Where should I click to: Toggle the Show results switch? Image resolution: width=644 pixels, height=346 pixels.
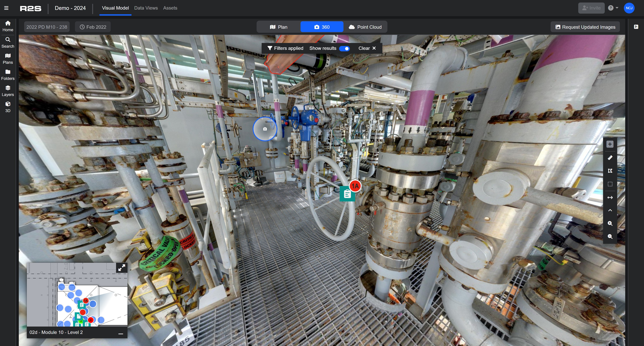[x=344, y=48]
